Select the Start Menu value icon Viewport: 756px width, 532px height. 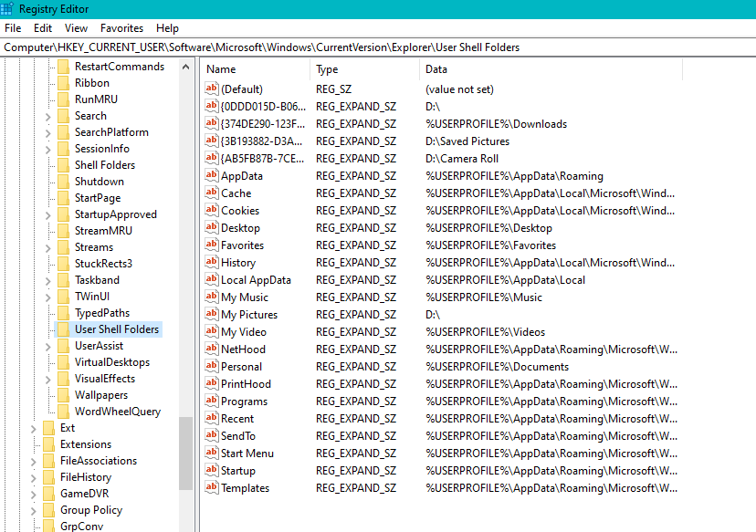pyautogui.click(x=211, y=453)
